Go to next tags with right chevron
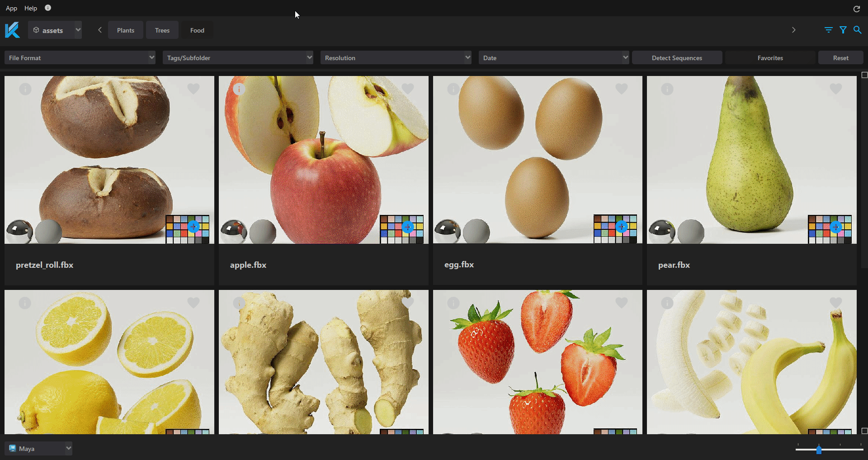The width and height of the screenshot is (868, 460). click(793, 30)
